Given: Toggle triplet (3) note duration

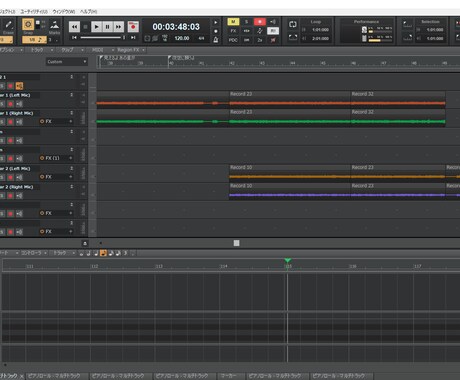Looking at the screenshot, I should pos(125,253).
